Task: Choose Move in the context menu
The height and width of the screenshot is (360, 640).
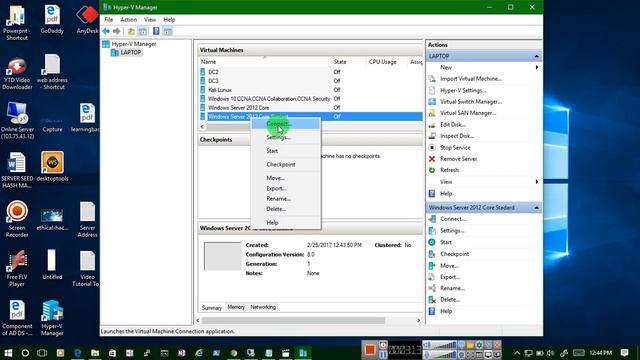Action: [x=286, y=178]
